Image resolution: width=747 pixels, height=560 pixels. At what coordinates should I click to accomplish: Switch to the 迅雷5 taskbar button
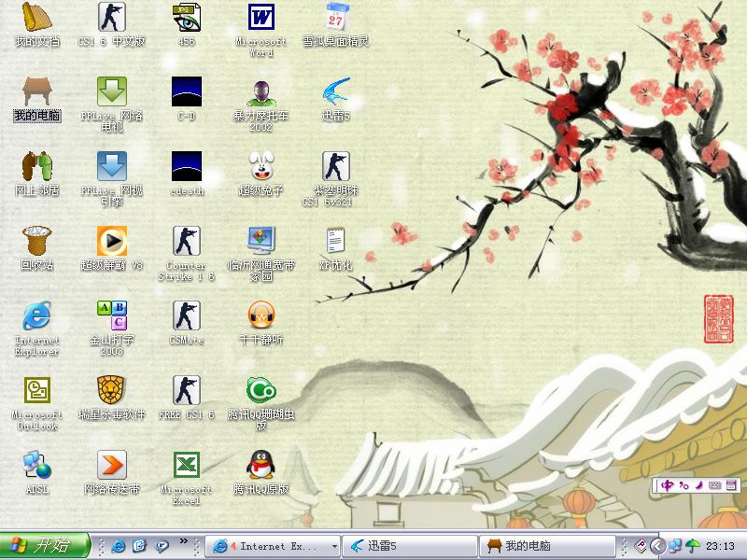[410, 546]
